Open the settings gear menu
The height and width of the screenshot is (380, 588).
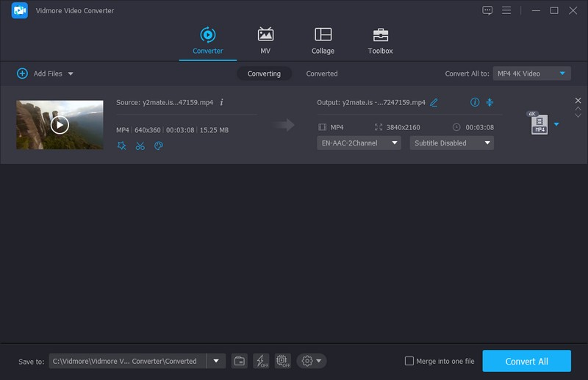pos(311,361)
